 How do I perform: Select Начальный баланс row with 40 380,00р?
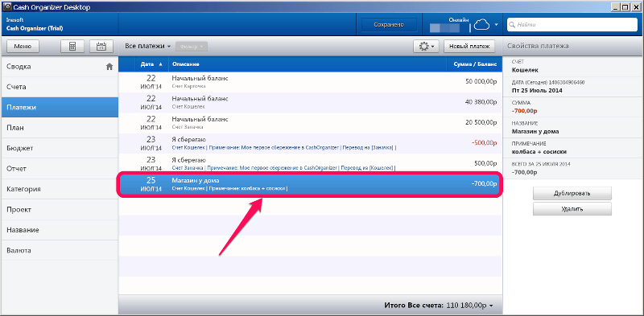click(310, 103)
